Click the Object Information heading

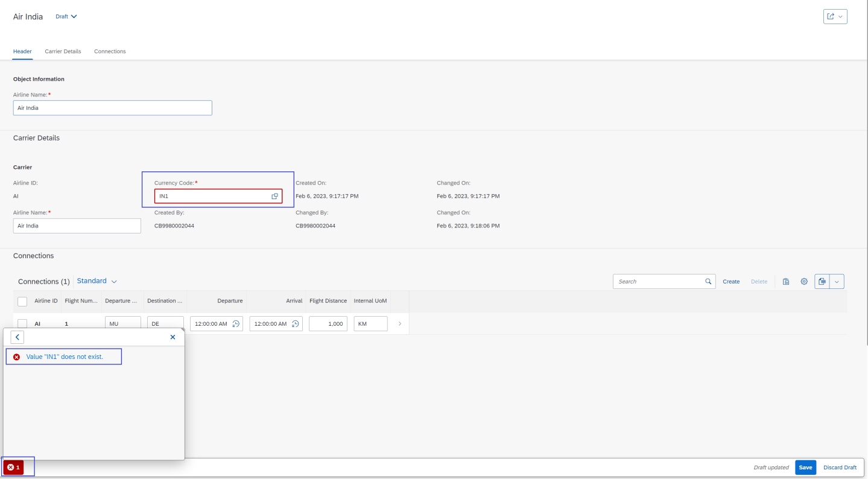39,79
